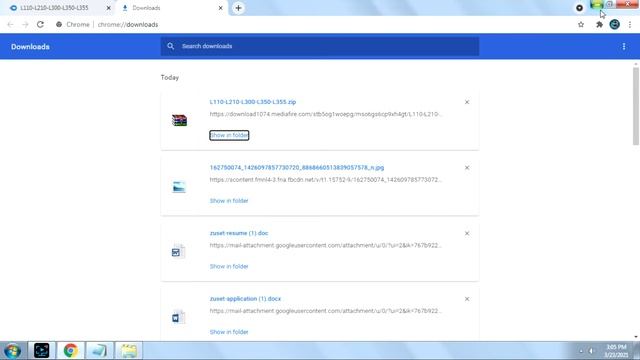Image resolution: width=640 pixels, height=360 pixels.
Task: Reload the downloads page
Action: coord(40,24)
